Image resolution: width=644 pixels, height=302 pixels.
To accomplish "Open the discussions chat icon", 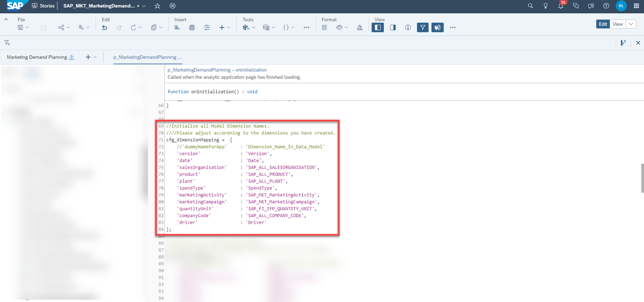I will click(576, 6).
